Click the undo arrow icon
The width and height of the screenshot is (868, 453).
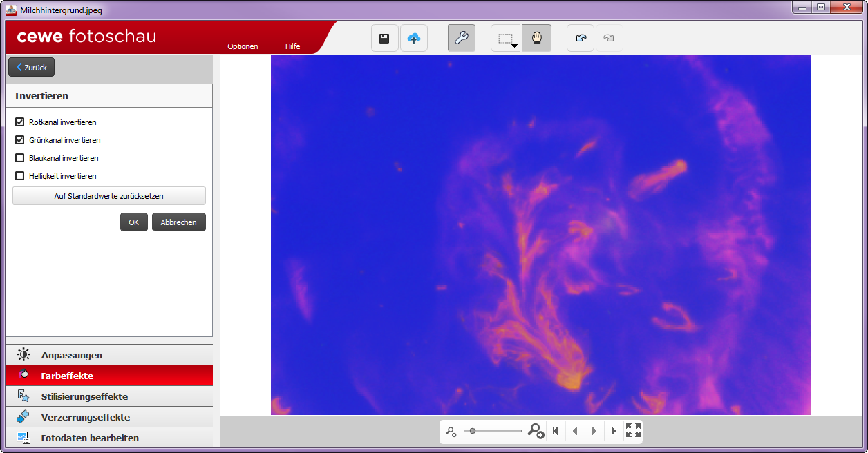[x=581, y=39]
